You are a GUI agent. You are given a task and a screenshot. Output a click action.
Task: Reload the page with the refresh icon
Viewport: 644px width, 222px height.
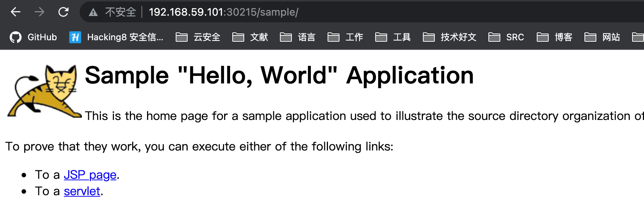64,12
